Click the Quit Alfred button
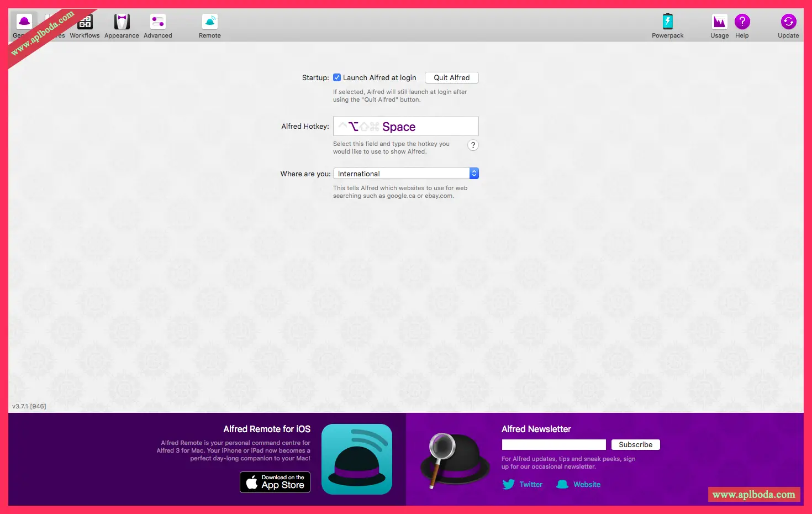Image resolution: width=812 pixels, height=514 pixels. [451, 78]
